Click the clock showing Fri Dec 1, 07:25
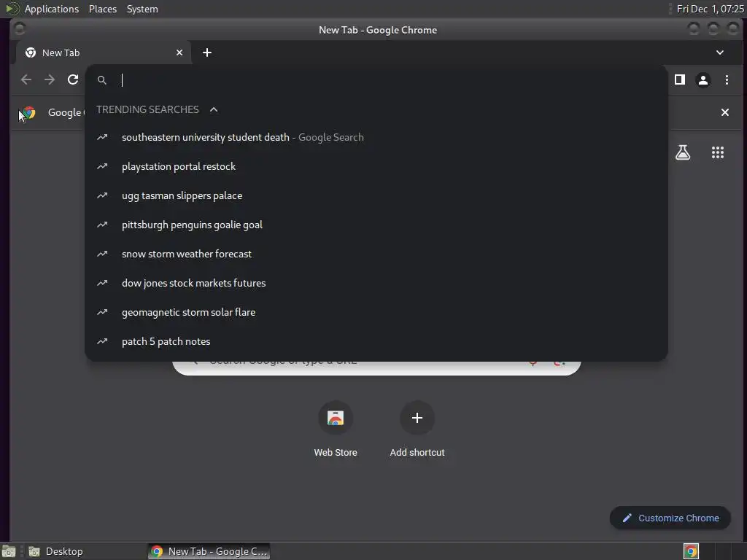The image size is (747, 560). coord(710,9)
